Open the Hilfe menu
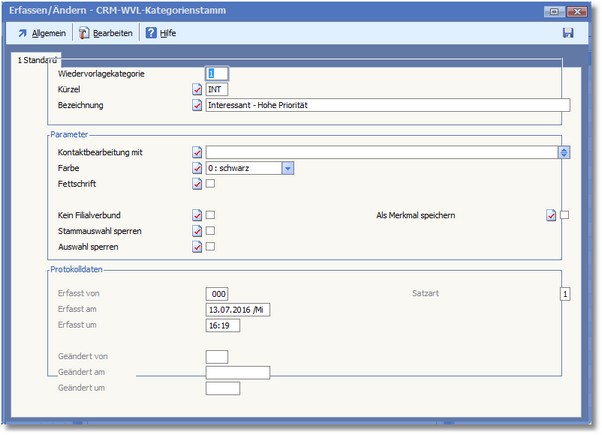The width and height of the screenshot is (602, 435). coord(161,33)
